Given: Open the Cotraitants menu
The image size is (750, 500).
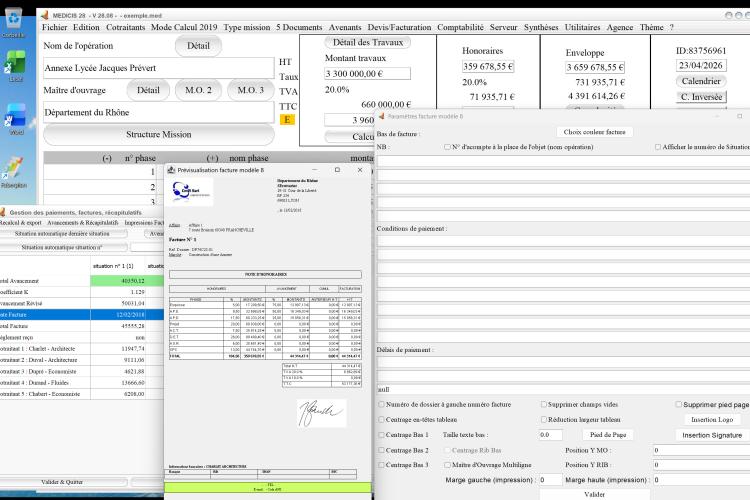Looking at the screenshot, I should click(x=125, y=27).
